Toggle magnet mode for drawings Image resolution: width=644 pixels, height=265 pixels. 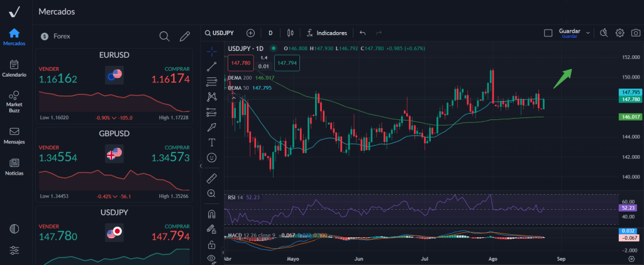[x=212, y=214]
